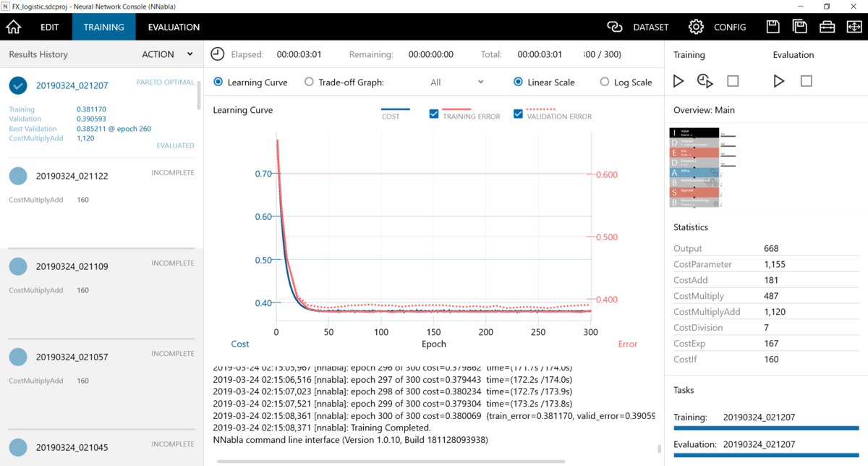The height and width of the screenshot is (466, 868).
Task: Start evaluation with the Evaluation play icon
Action: tap(779, 81)
